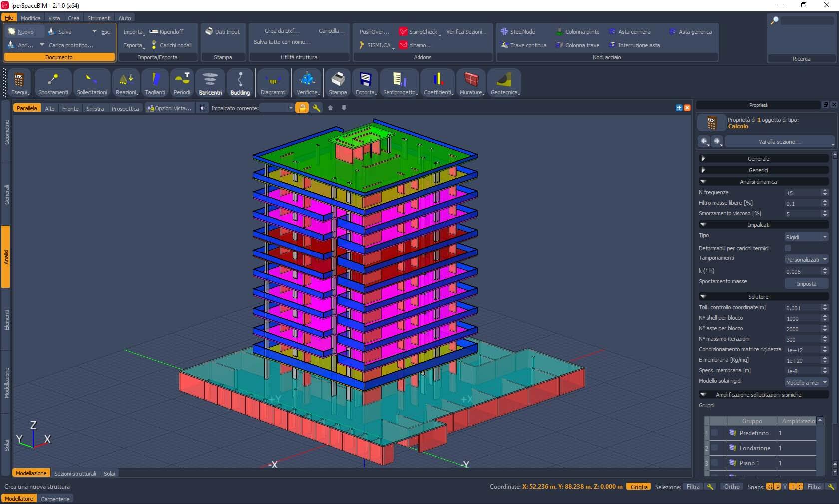Toggle the orange lock icon for impalcato

pos(302,108)
